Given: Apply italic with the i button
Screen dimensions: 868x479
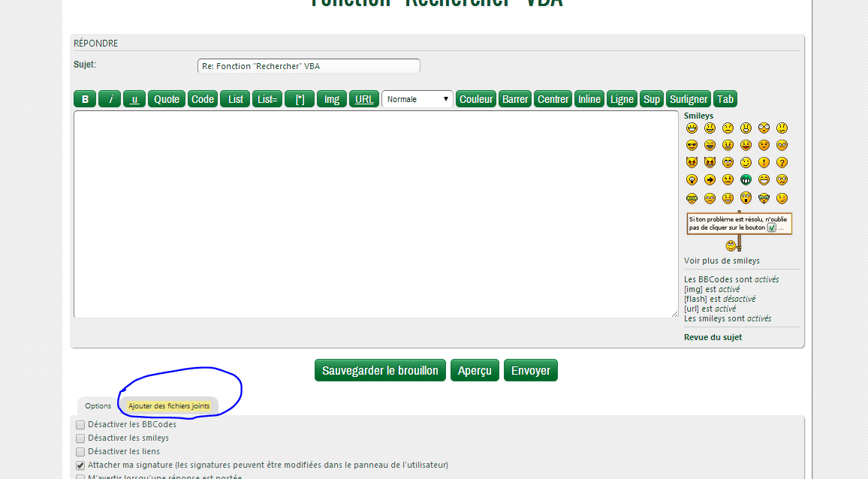Looking at the screenshot, I should click(x=110, y=99).
